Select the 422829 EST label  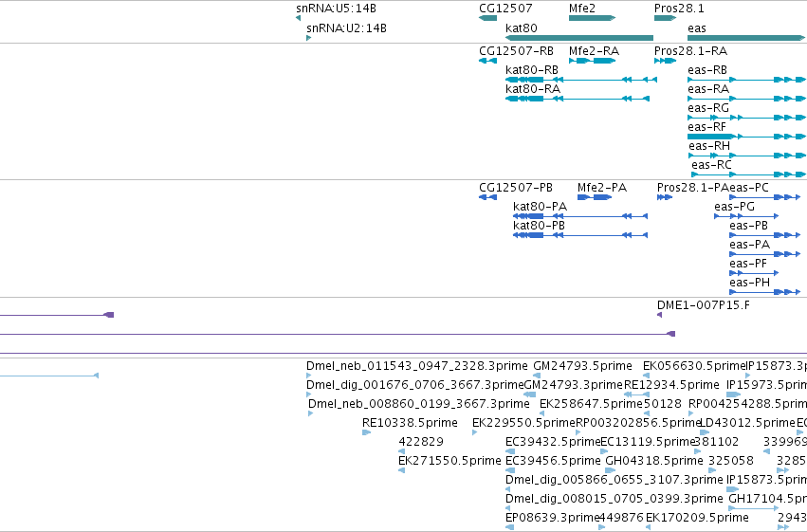tap(420, 442)
